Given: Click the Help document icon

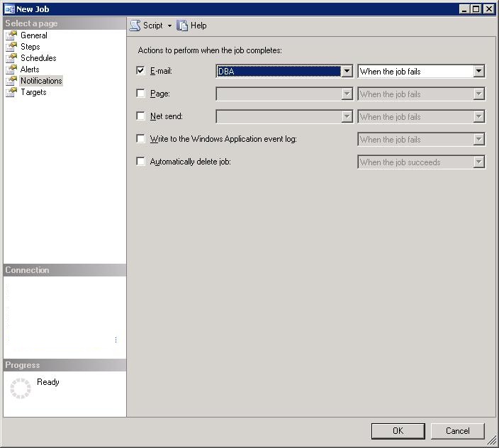Looking at the screenshot, I should [x=182, y=26].
